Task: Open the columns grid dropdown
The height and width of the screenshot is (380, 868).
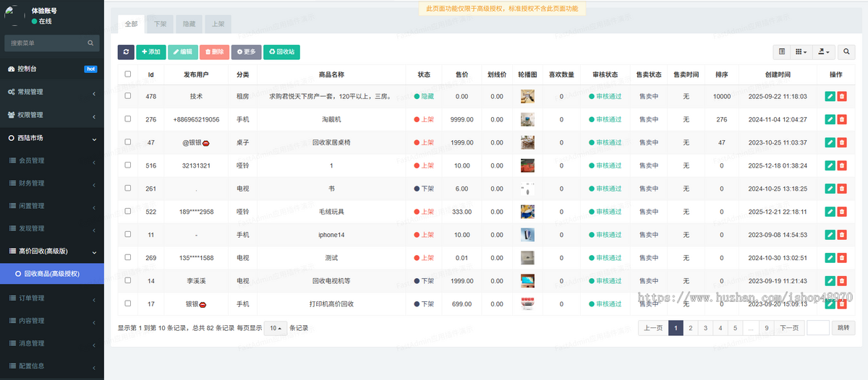Action: [801, 52]
